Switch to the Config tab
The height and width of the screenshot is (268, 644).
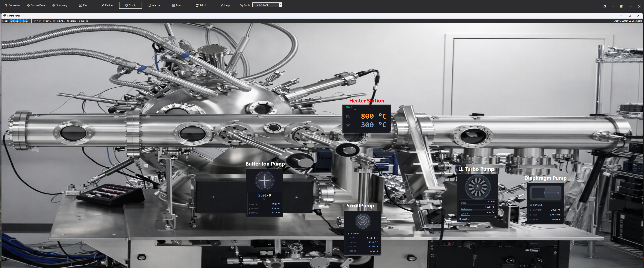130,5
